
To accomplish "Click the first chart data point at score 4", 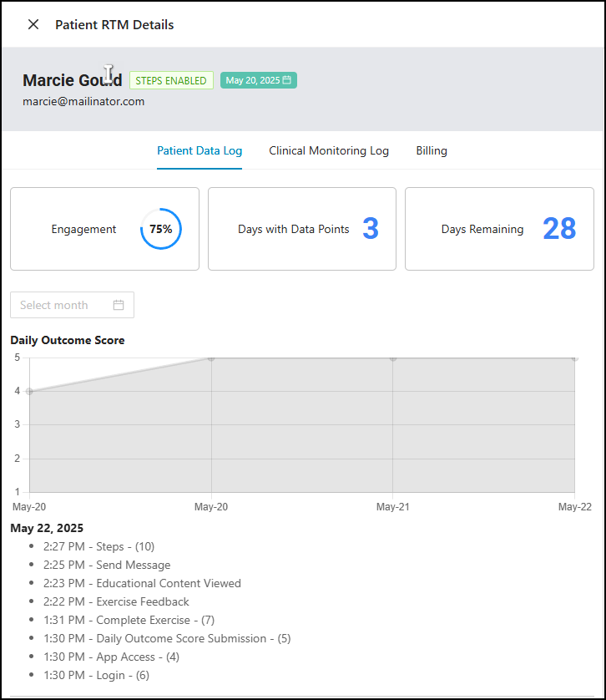I will click(30, 391).
